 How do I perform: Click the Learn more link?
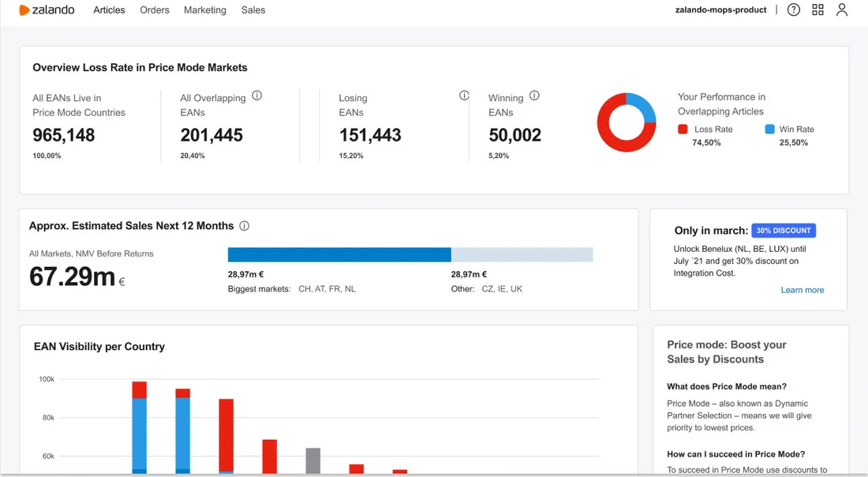click(803, 290)
